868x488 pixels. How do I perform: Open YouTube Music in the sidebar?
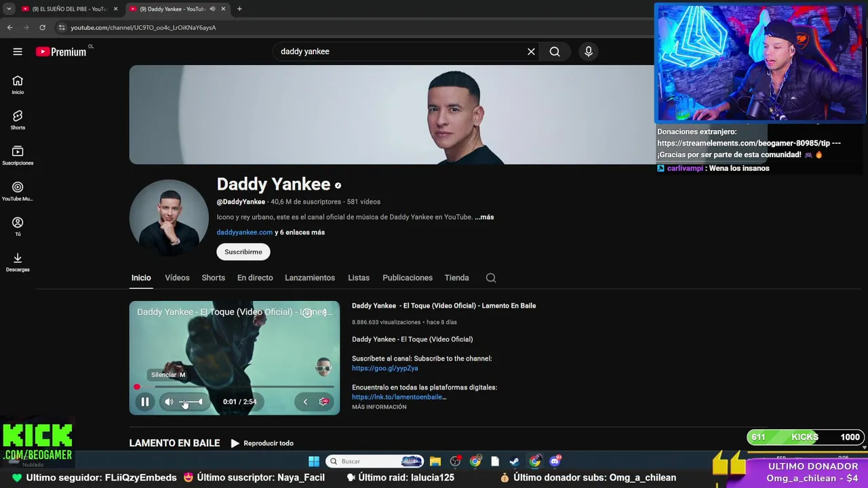pyautogui.click(x=18, y=191)
